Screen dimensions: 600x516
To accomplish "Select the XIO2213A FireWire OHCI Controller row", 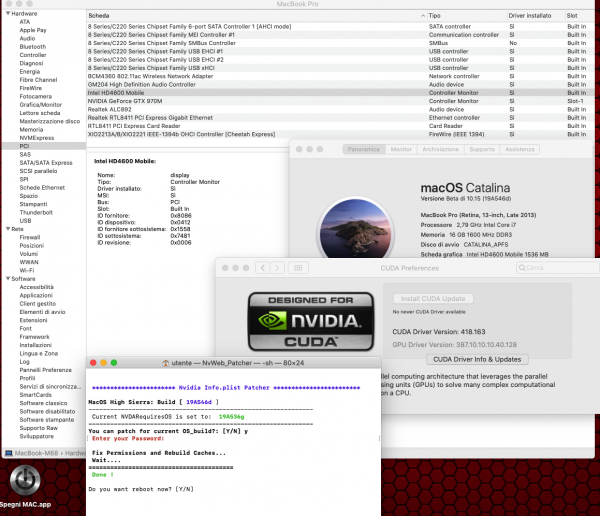I will (x=340, y=134).
